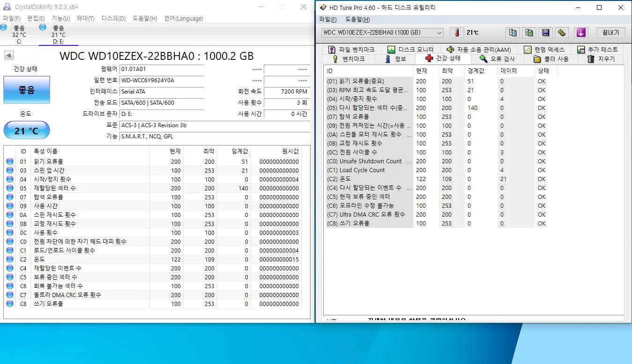632x364 pixels.
Task: Copy screenshot to clipboard in HD Tune
Action: (x=529, y=33)
